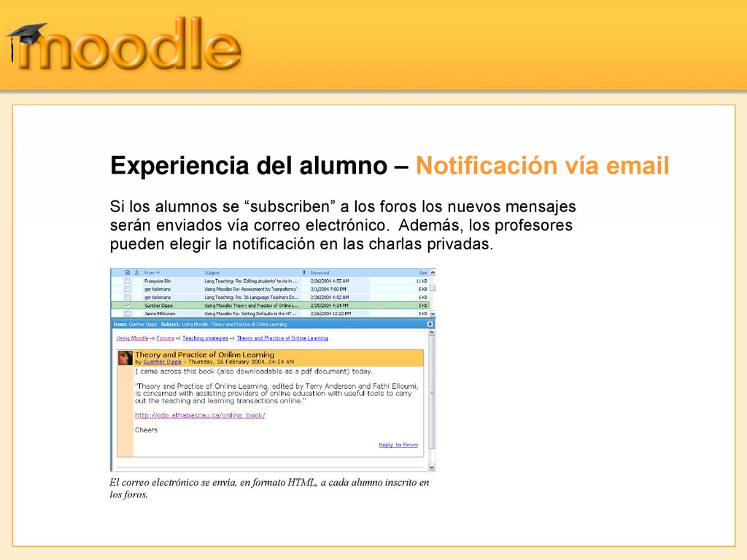Select 'Using Moodle: Re: Assessment by competency' message

[x=270, y=289]
